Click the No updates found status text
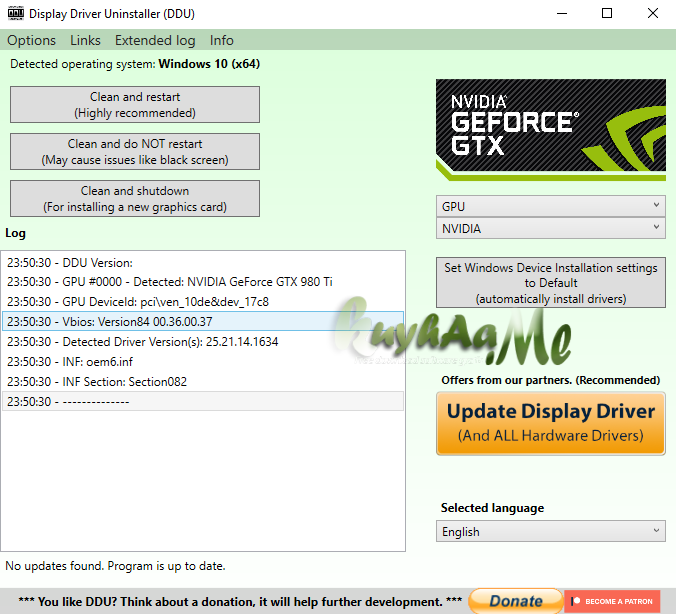This screenshot has width=676, height=614. click(x=115, y=566)
